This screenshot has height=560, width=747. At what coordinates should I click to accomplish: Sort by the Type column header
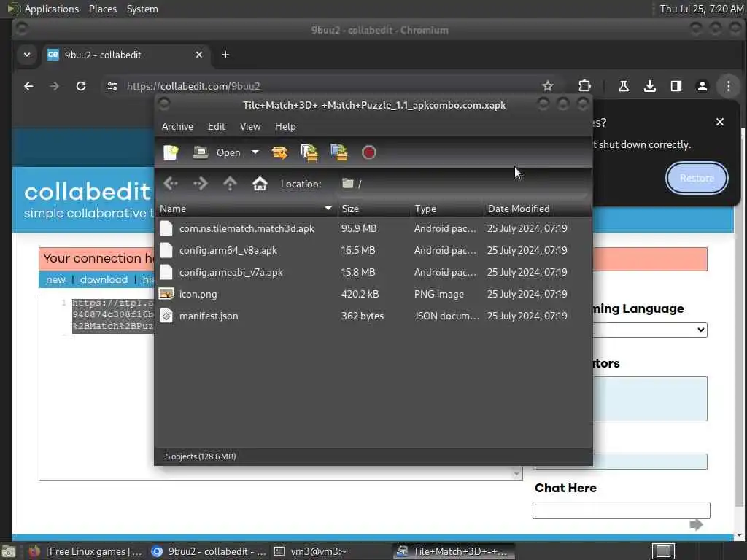pyautogui.click(x=447, y=209)
